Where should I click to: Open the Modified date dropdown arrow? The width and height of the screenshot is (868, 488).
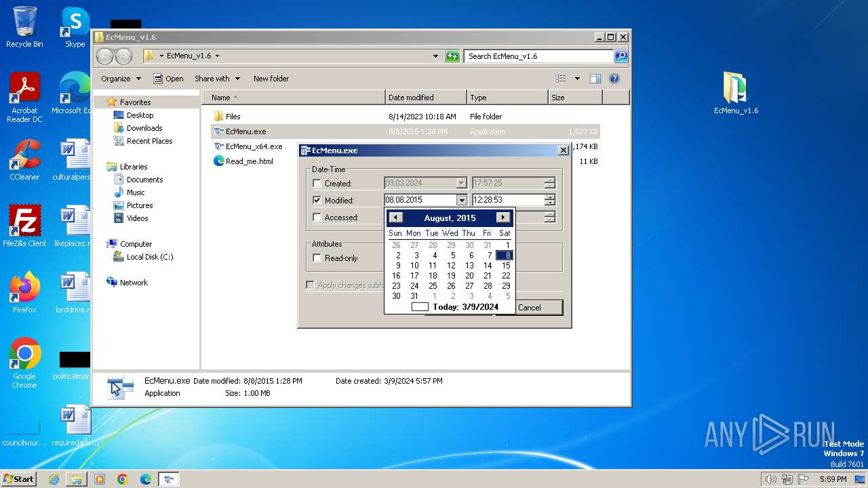coord(461,200)
